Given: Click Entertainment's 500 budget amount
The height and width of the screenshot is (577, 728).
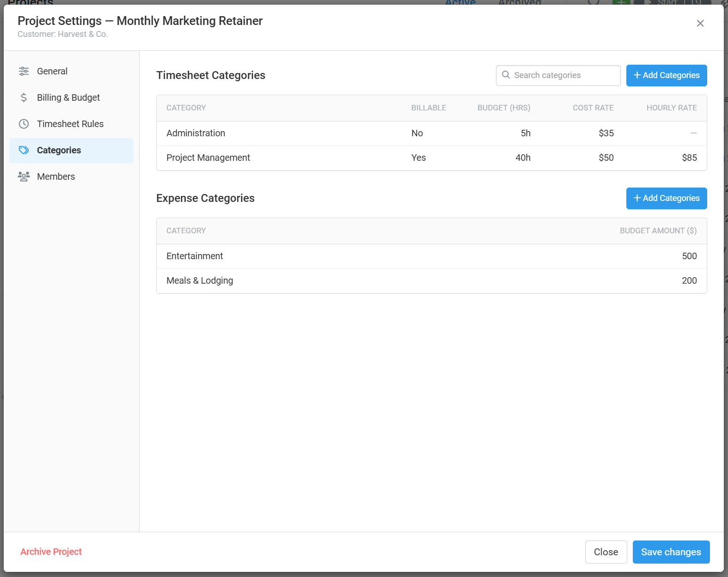Looking at the screenshot, I should [x=689, y=256].
